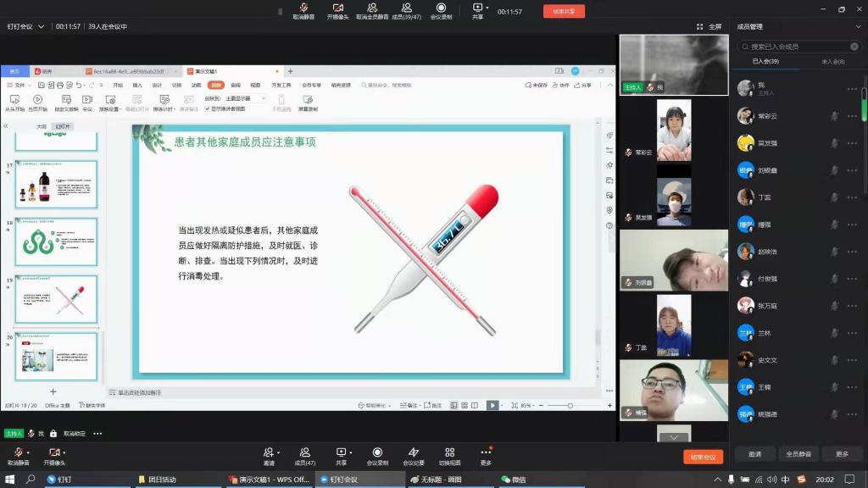Expand the share options dropdown arrow at top
The height and width of the screenshot is (488, 868).
(487, 8)
